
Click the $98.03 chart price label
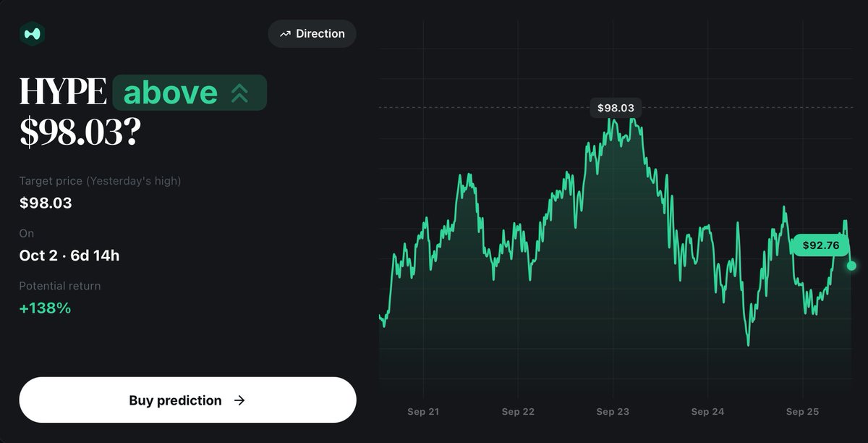[616, 108]
